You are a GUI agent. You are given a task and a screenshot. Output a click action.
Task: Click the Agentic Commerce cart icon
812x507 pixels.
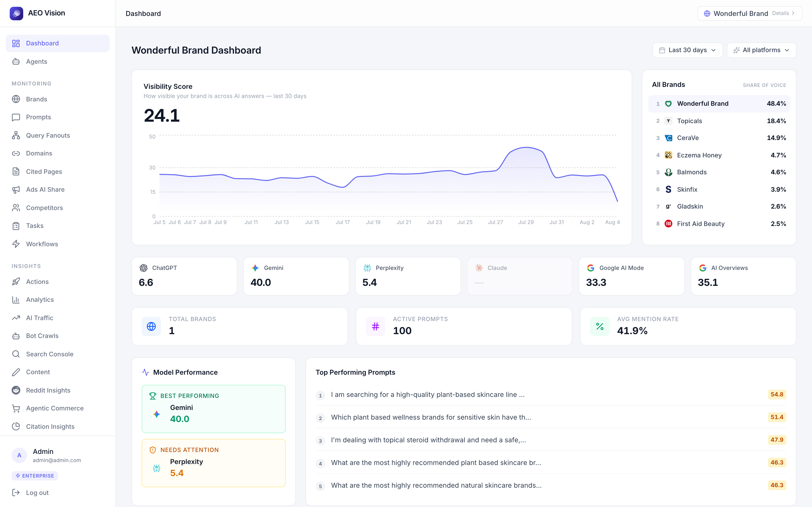(16, 408)
